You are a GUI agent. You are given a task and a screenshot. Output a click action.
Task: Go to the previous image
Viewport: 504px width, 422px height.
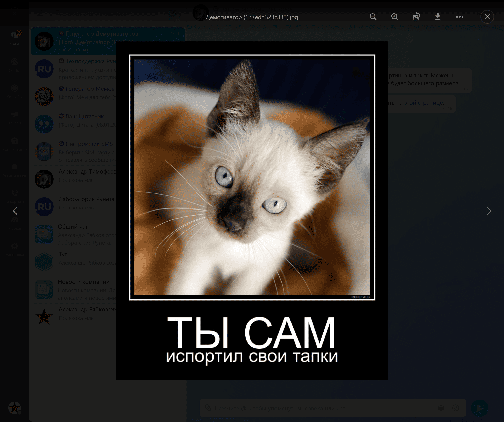pyautogui.click(x=15, y=211)
